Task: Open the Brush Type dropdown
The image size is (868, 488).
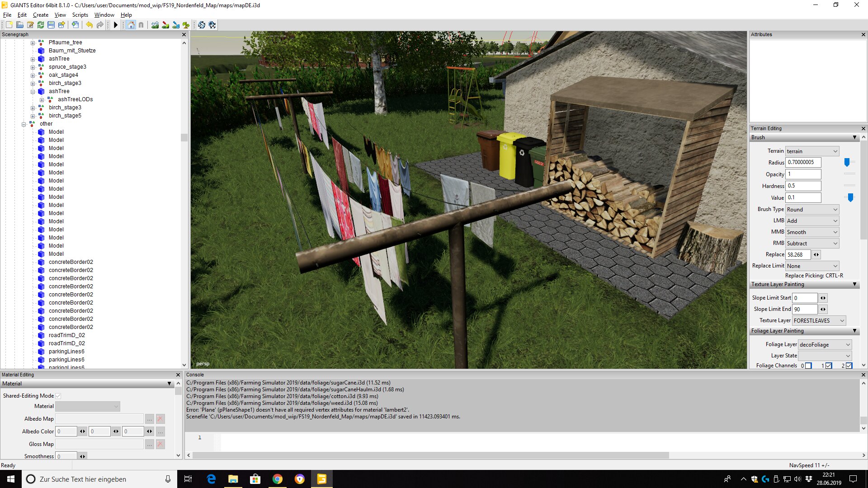Action: click(812, 209)
